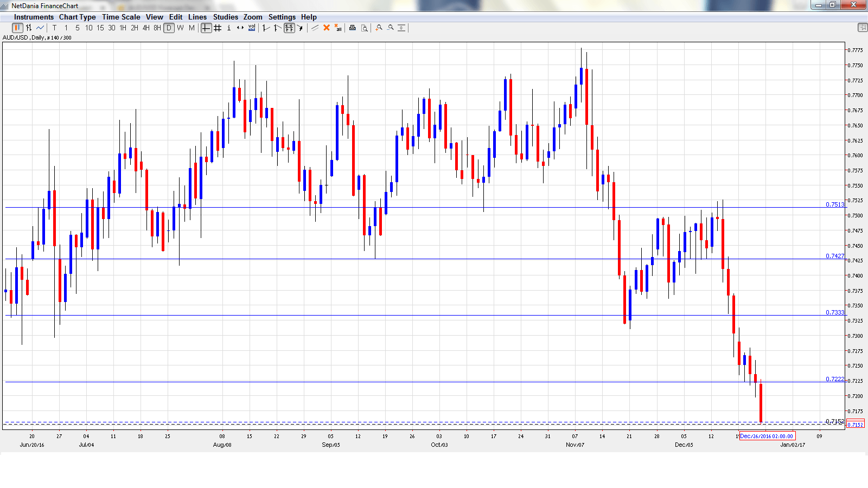Set time scale to 4H
Viewport: 868px width, 488px height.
pyautogui.click(x=146, y=28)
